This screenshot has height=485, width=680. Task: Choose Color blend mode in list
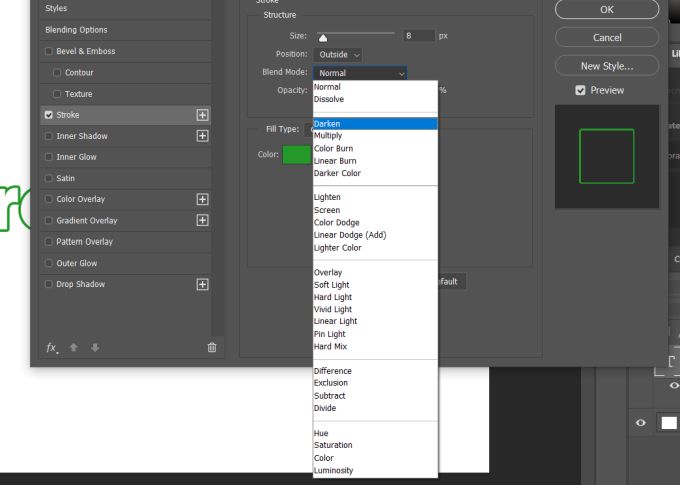pos(375,458)
